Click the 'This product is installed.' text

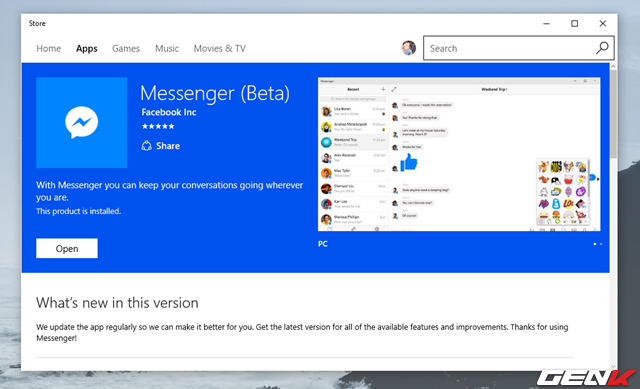click(78, 211)
